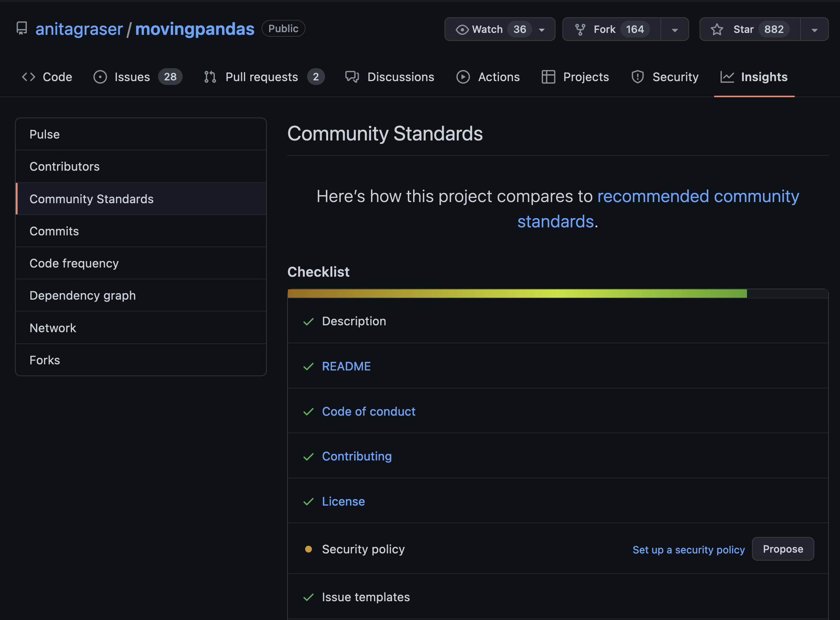
Task: Open the Discussions tab
Action: click(390, 77)
